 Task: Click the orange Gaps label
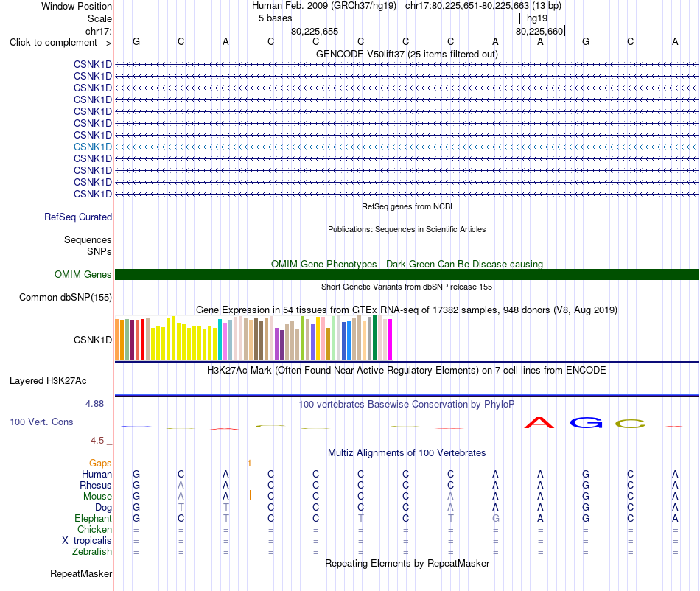100,464
